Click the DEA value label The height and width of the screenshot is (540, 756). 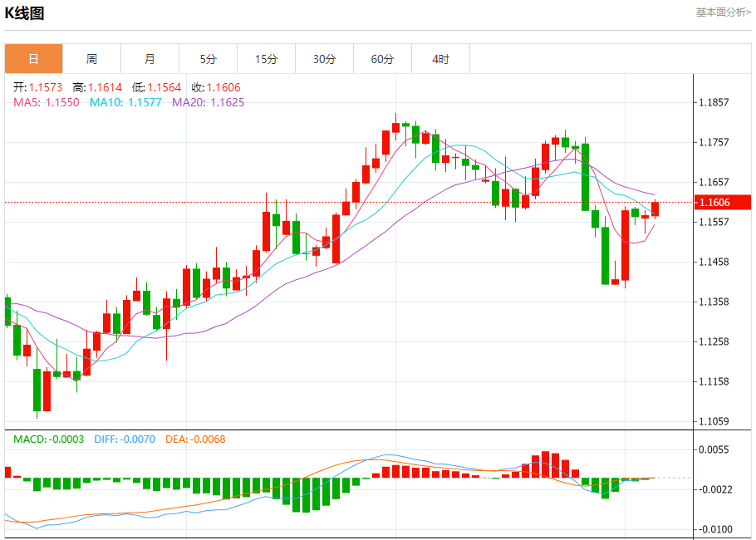click(x=195, y=439)
